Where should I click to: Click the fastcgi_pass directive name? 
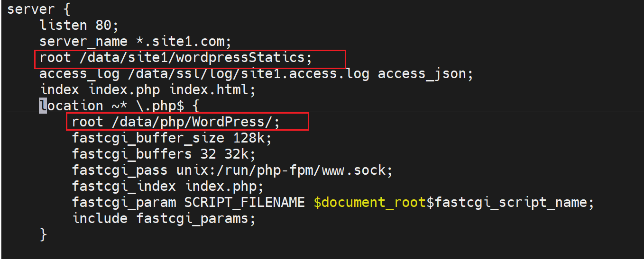click(120, 170)
